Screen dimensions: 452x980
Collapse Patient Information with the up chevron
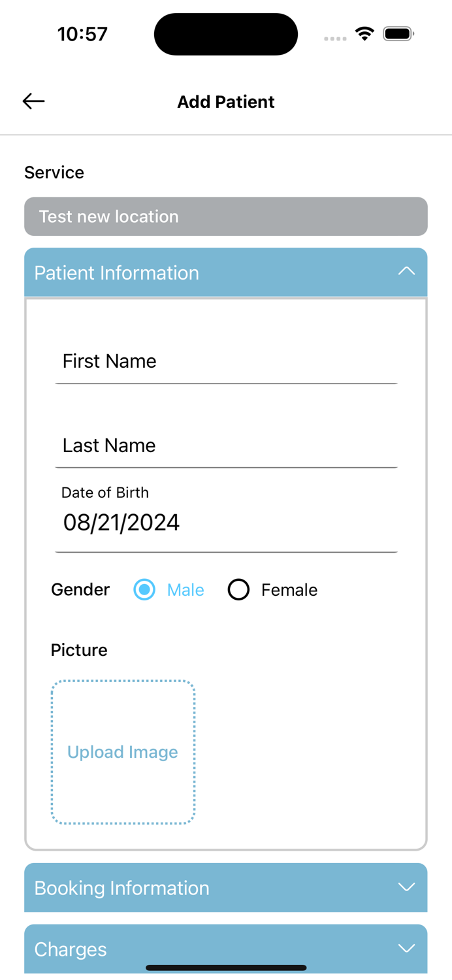pos(406,272)
